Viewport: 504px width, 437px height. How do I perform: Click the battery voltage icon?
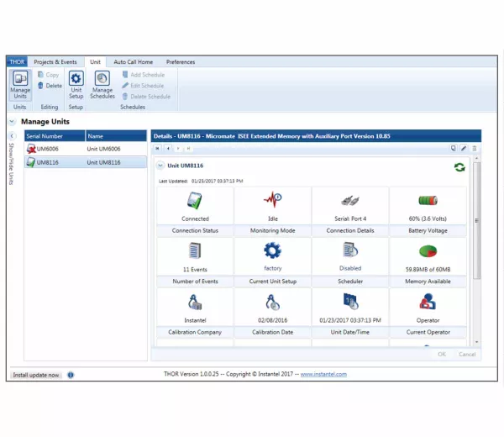coord(428,200)
